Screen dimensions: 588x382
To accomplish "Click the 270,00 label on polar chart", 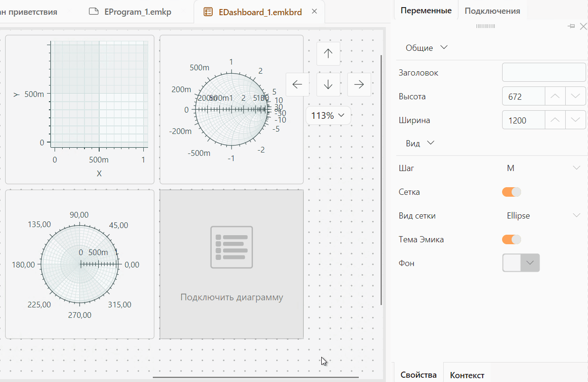I will click(80, 315).
